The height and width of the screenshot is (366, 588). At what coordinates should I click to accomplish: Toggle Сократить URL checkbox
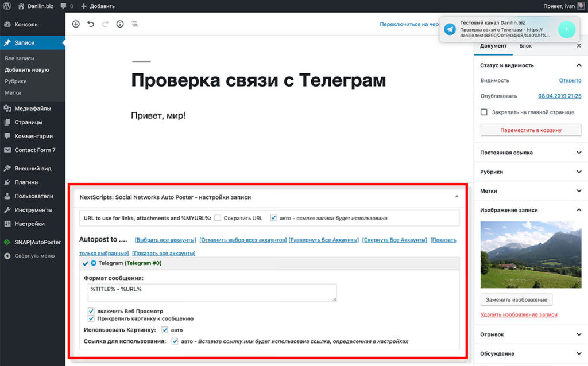click(x=218, y=217)
